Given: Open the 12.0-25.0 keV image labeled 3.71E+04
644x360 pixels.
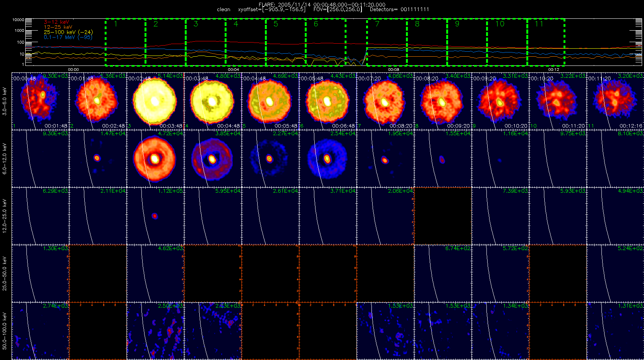Looking at the screenshot, I should click(328, 216).
